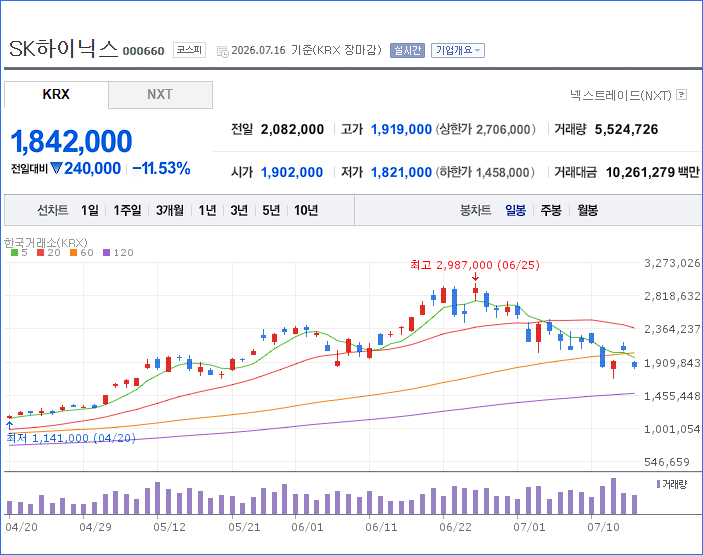Click the 코스피 market badge
This screenshot has height=555, width=703.
tap(189, 50)
